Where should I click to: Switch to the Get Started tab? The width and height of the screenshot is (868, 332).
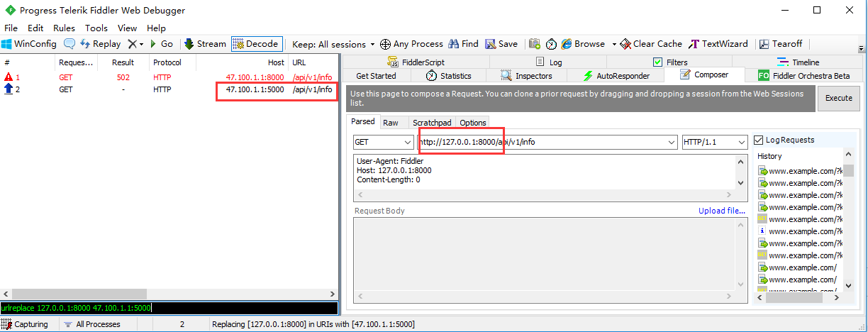(x=376, y=76)
